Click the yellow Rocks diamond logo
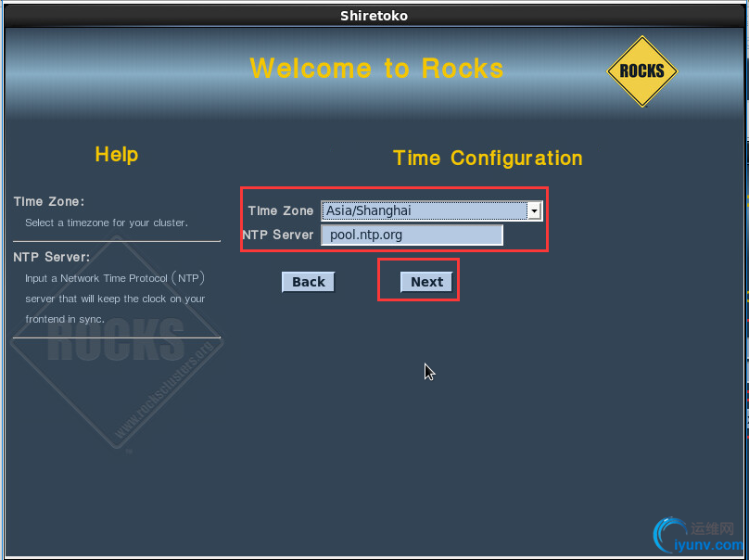Image resolution: width=749 pixels, height=560 pixels. tap(642, 71)
